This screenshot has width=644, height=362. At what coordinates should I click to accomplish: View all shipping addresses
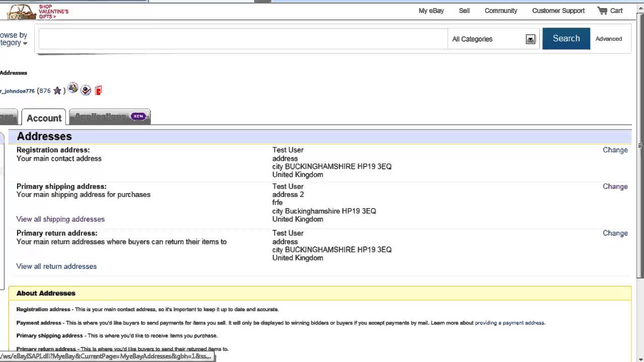(60, 219)
